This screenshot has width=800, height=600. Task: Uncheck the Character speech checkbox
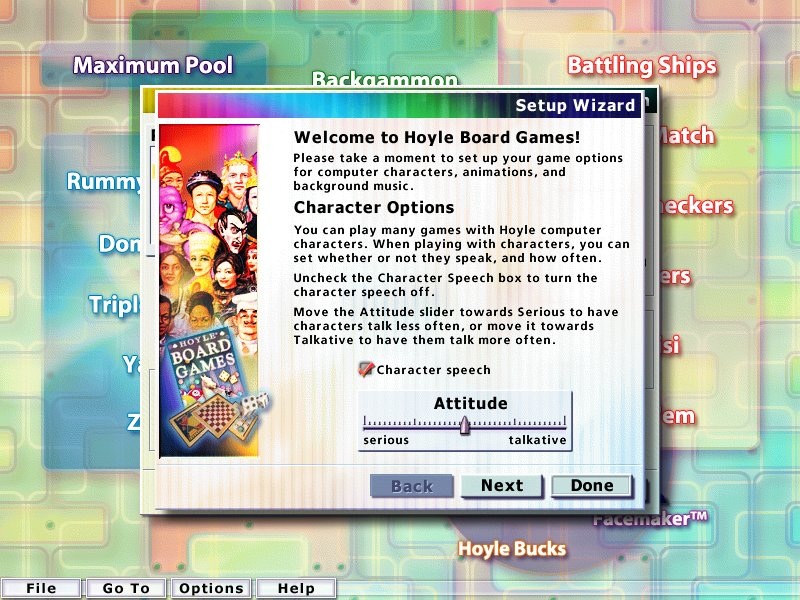pyautogui.click(x=367, y=370)
